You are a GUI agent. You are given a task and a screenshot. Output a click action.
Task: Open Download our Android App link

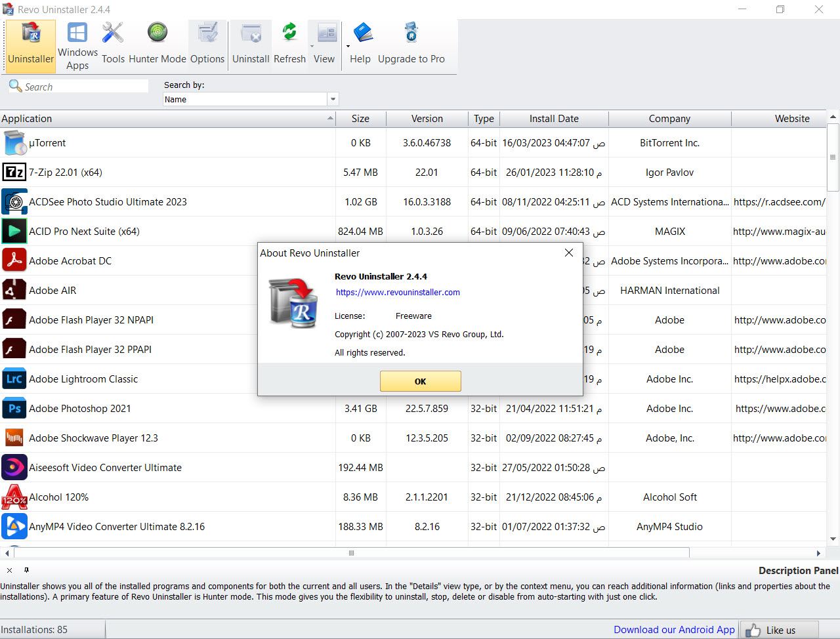click(x=674, y=630)
